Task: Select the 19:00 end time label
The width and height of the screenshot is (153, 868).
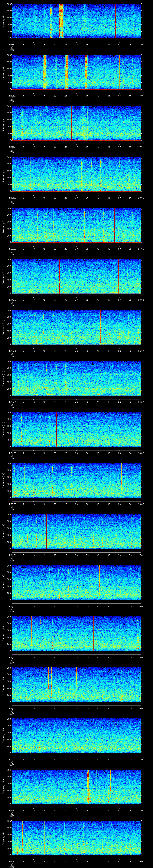Action: point(141,147)
